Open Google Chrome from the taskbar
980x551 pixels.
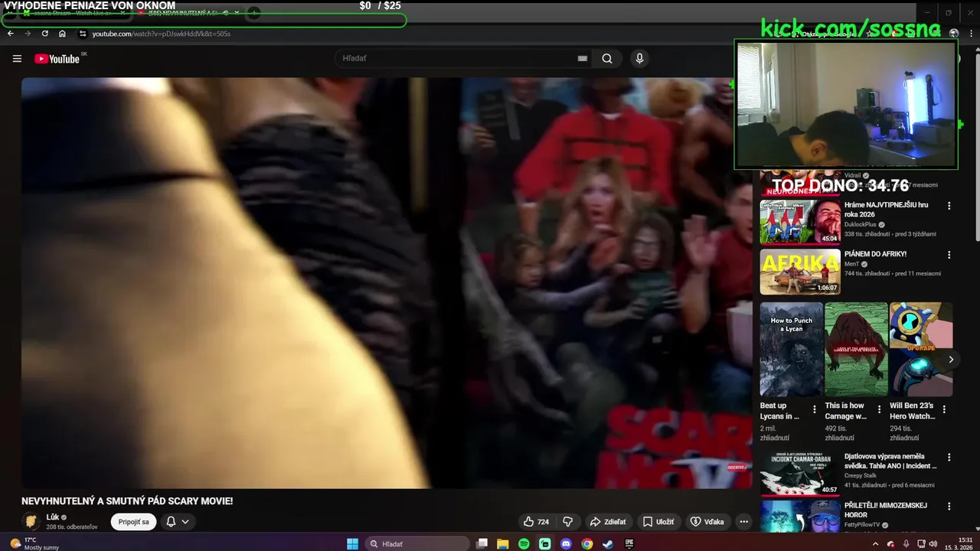pos(586,544)
